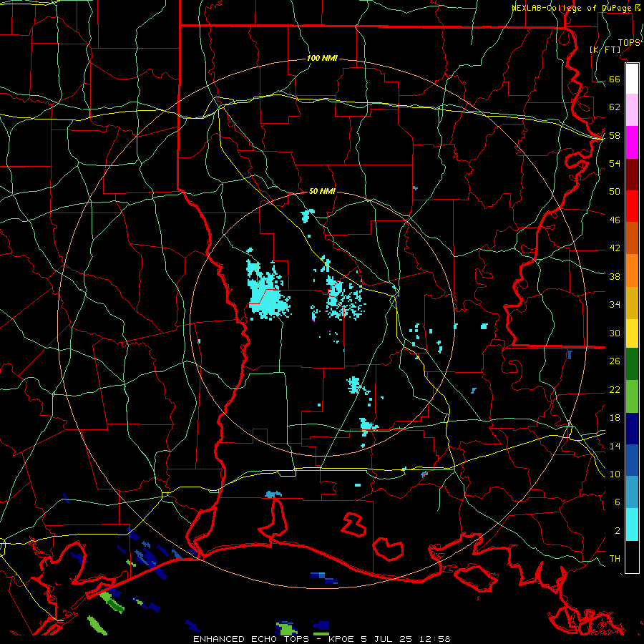This screenshot has width=644, height=644.
Task: Click the '2' legend value
Action: (x=618, y=531)
